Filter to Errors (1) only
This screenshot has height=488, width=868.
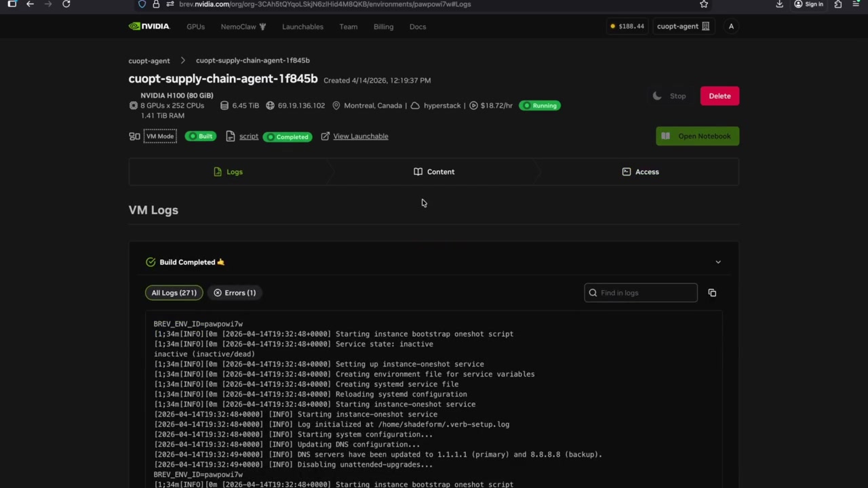[235, 293]
